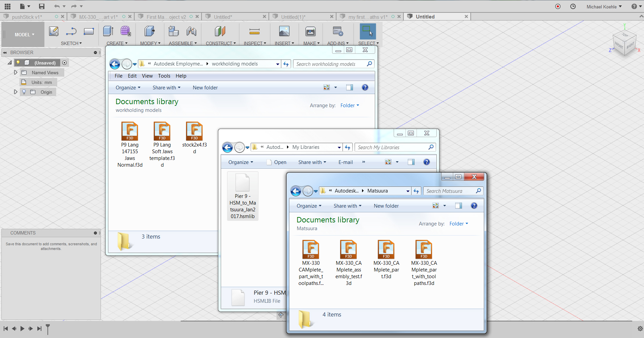Open the Michael Koehle account dropdown

tap(604, 7)
